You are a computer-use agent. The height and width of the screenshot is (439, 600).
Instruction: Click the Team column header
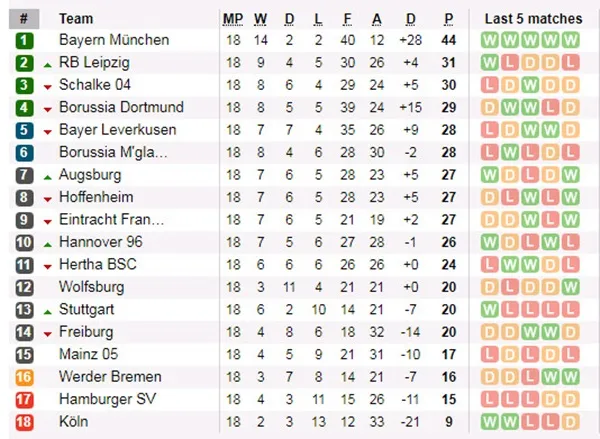(76, 18)
